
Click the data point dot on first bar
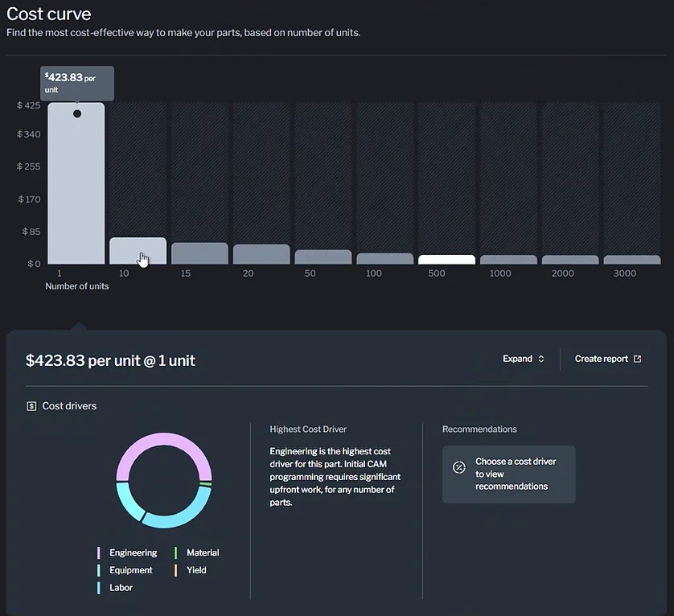[77, 114]
